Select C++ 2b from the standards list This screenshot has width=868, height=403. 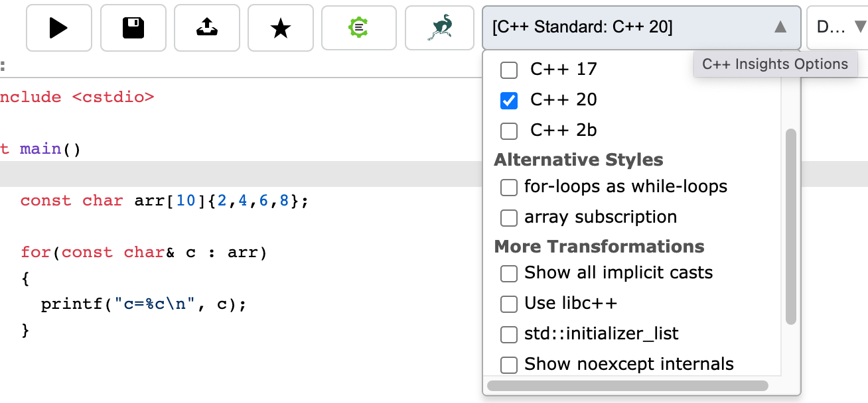[509, 131]
